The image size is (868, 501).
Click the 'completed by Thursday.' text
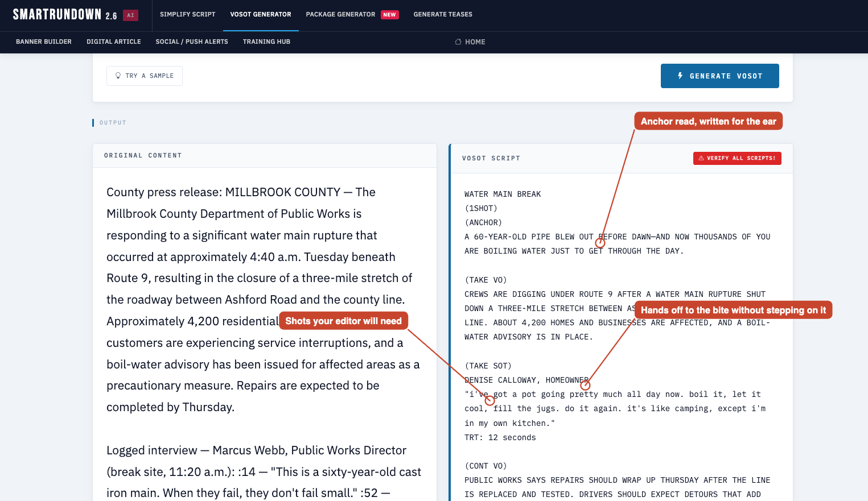click(171, 407)
